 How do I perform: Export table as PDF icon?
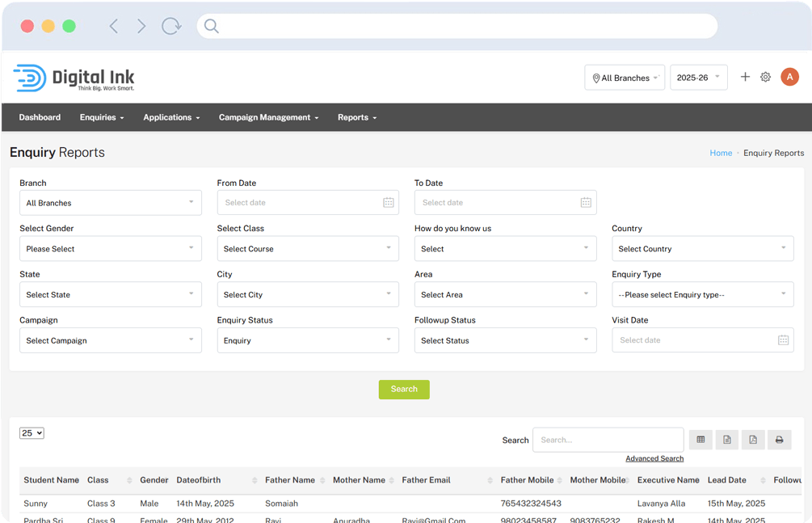point(753,440)
